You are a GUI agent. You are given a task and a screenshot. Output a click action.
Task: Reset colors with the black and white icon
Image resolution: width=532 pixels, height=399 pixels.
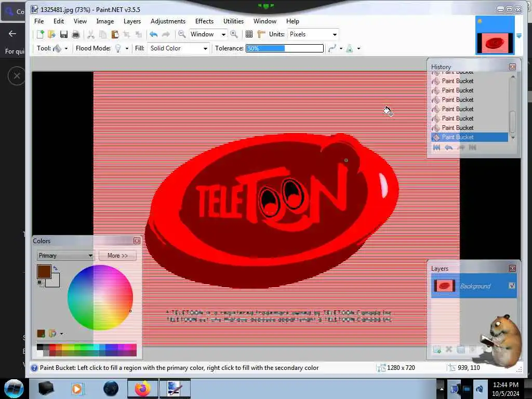coord(40,283)
